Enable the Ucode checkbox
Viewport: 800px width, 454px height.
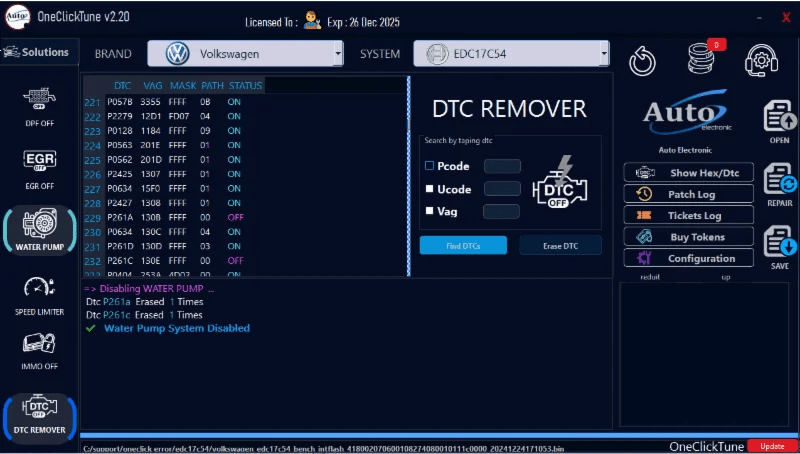click(430, 189)
